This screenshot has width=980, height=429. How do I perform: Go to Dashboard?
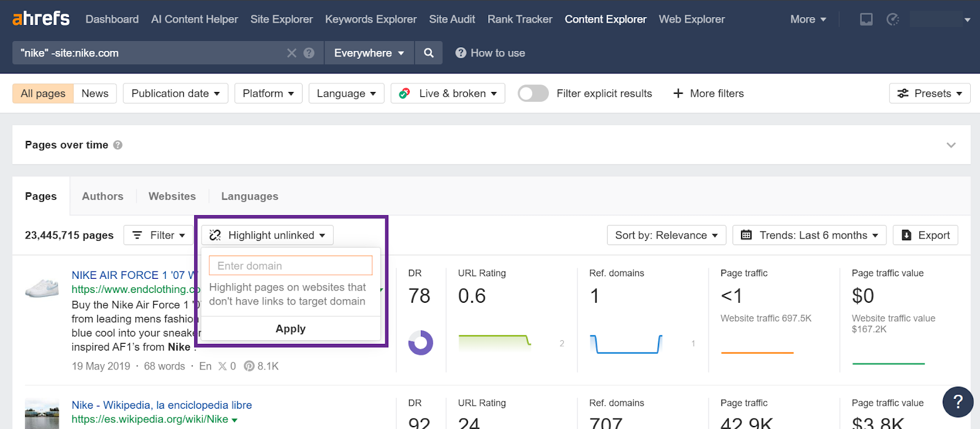pos(112,20)
